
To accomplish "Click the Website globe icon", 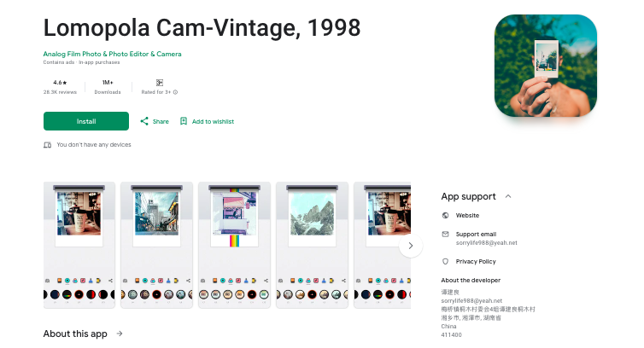I will 445,216.
